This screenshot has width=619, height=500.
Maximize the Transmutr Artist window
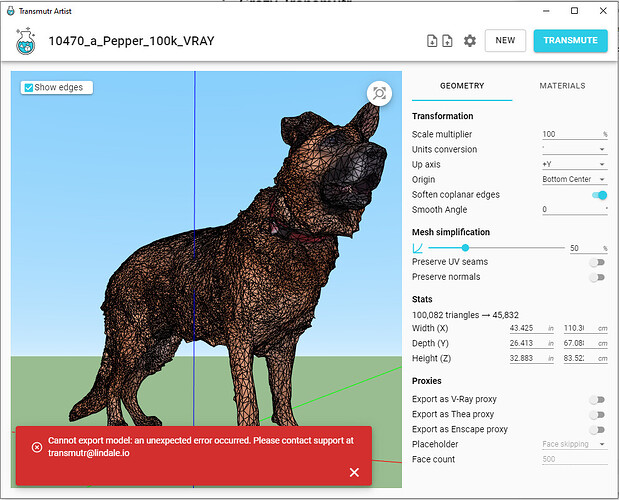tap(575, 11)
